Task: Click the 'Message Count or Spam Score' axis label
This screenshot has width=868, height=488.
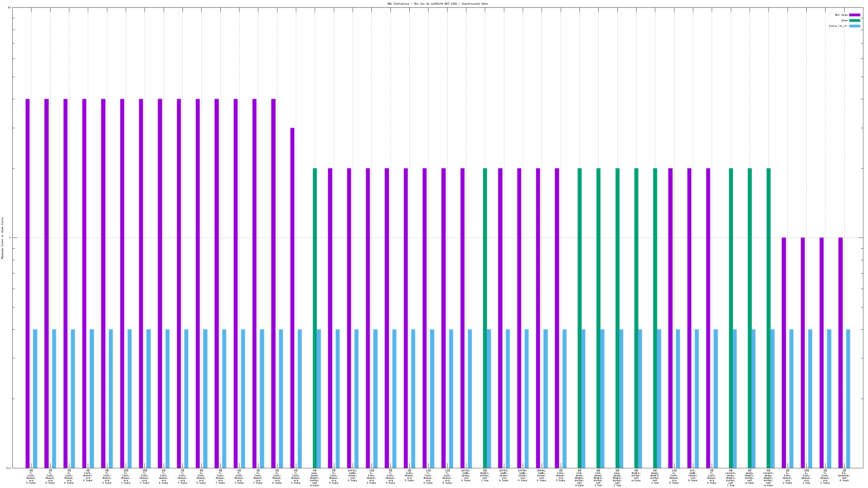Action: pos(2,238)
